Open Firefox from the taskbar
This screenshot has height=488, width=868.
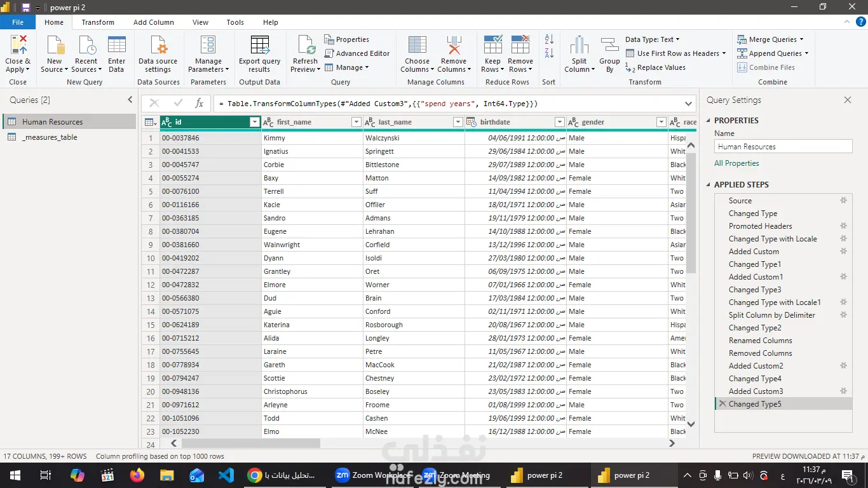pos(137,475)
